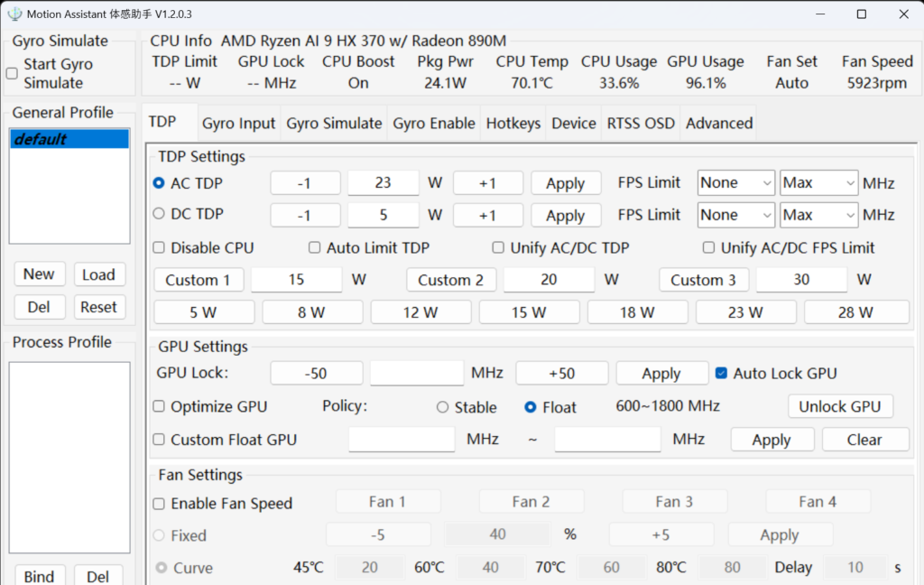
Task: Decrease AC TDP with the -1 button
Action: (305, 182)
